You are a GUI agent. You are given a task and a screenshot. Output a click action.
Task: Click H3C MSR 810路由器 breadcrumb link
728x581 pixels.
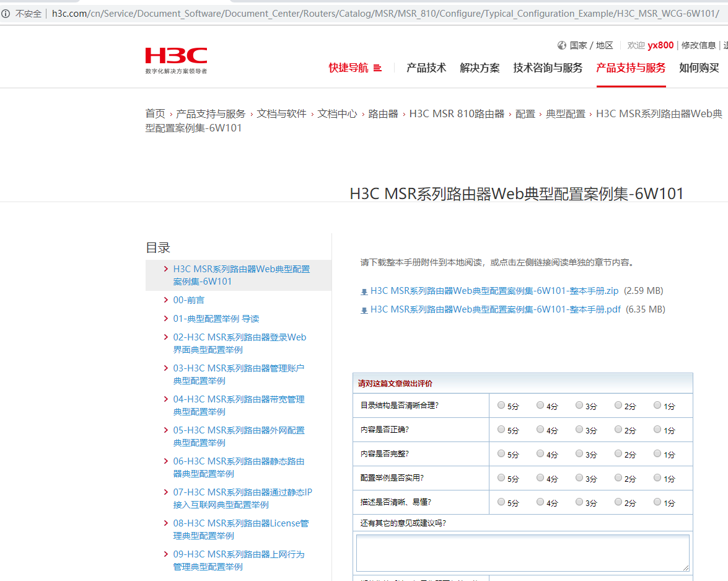(457, 114)
